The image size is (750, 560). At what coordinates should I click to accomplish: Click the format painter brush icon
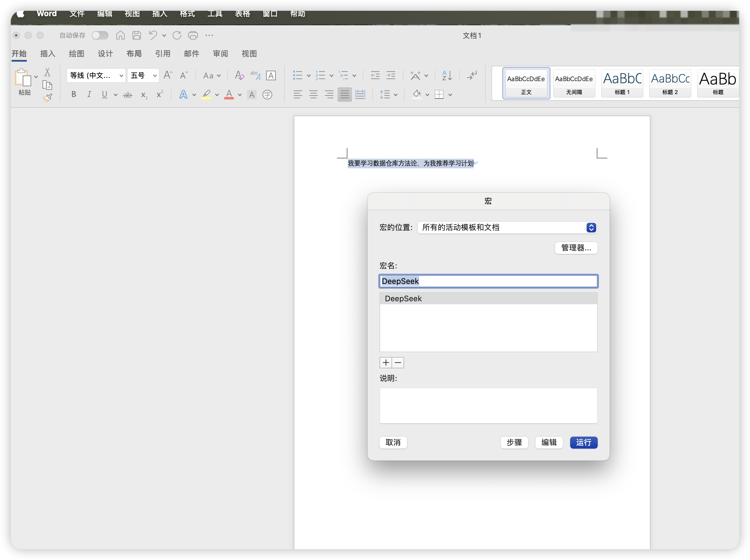[x=47, y=98]
